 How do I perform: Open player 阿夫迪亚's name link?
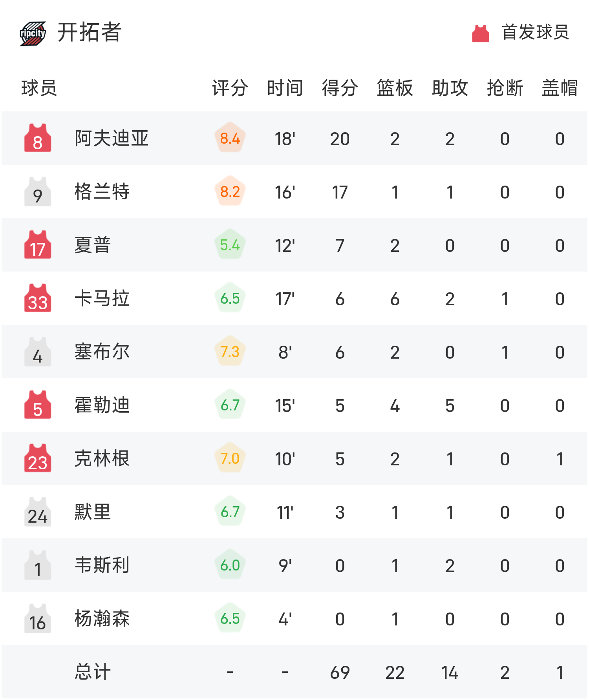tap(112, 139)
